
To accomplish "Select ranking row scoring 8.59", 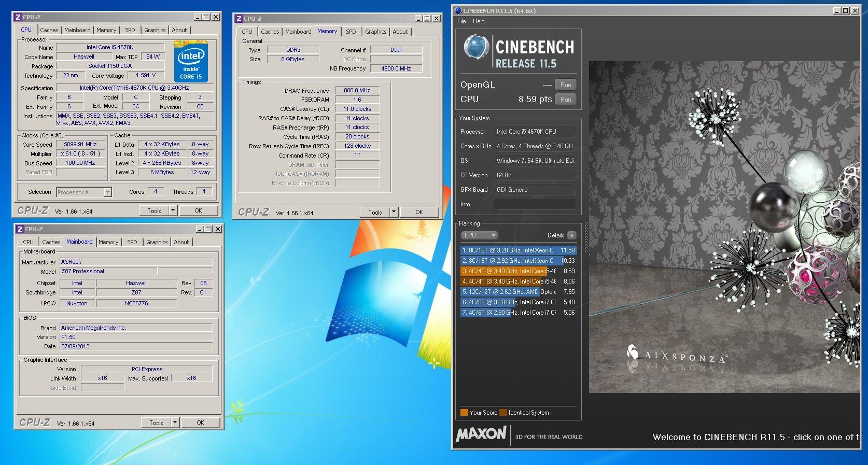I will coord(519,271).
